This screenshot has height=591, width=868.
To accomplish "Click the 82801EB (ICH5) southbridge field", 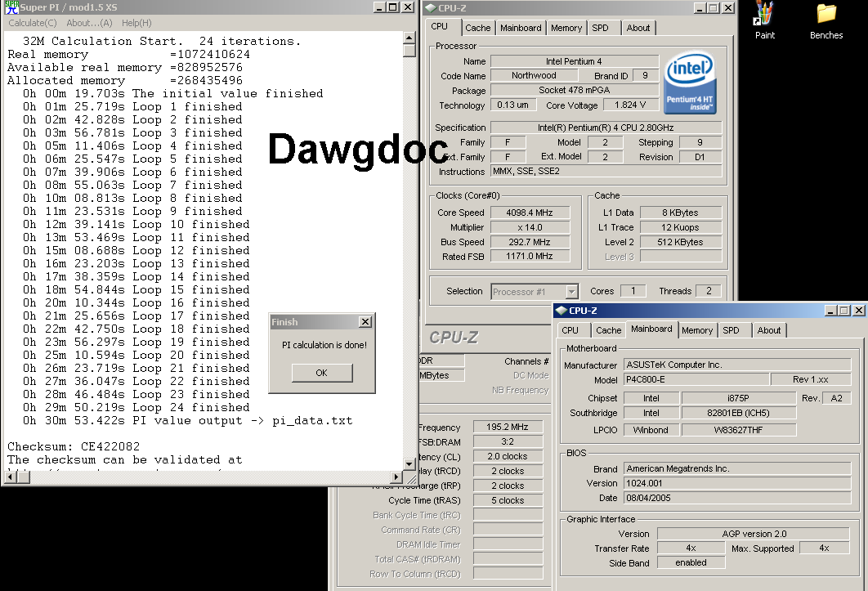I will pos(739,413).
